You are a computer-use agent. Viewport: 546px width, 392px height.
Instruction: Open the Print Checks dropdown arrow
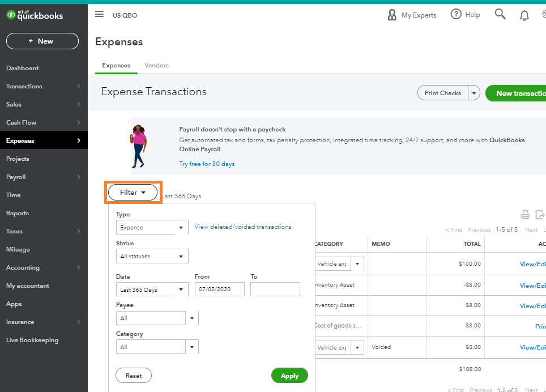[x=474, y=93]
